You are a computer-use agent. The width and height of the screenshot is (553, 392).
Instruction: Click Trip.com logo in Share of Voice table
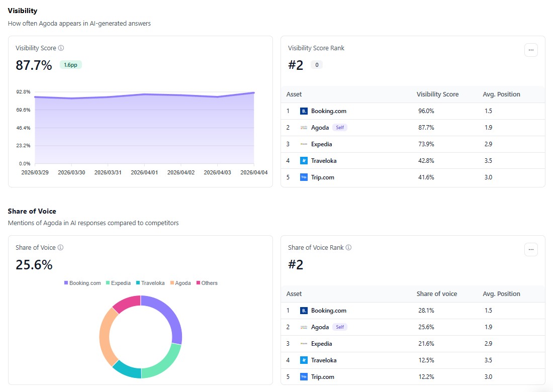coord(304,377)
